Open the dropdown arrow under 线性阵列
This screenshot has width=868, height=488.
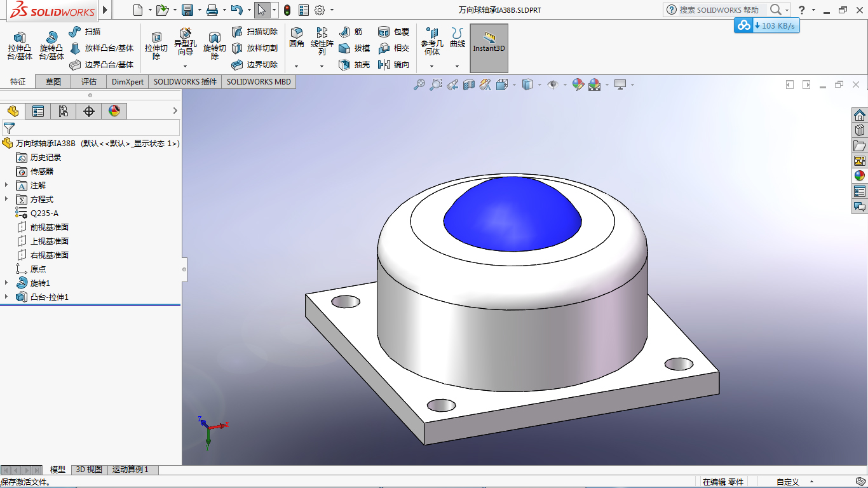pyautogui.click(x=322, y=66)
